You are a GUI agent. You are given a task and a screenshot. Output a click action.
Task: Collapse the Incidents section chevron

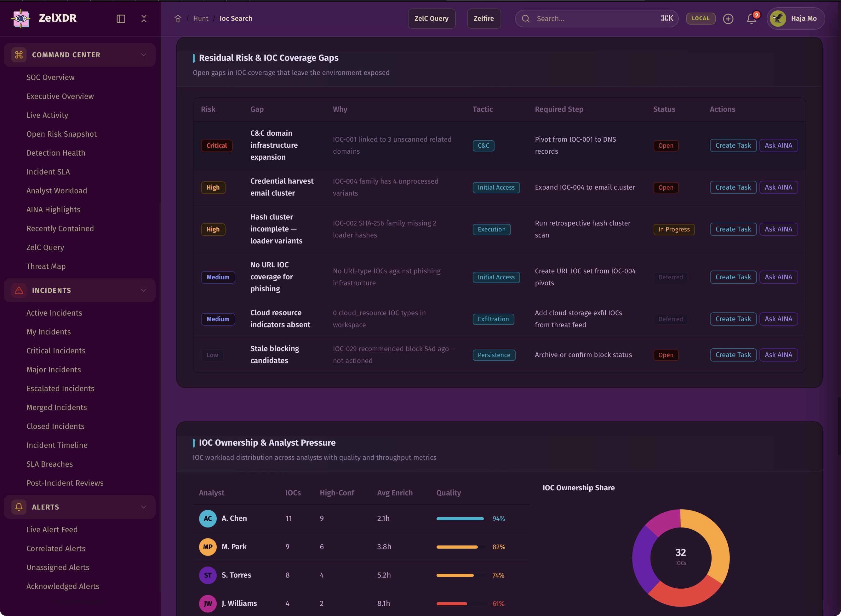144,290
